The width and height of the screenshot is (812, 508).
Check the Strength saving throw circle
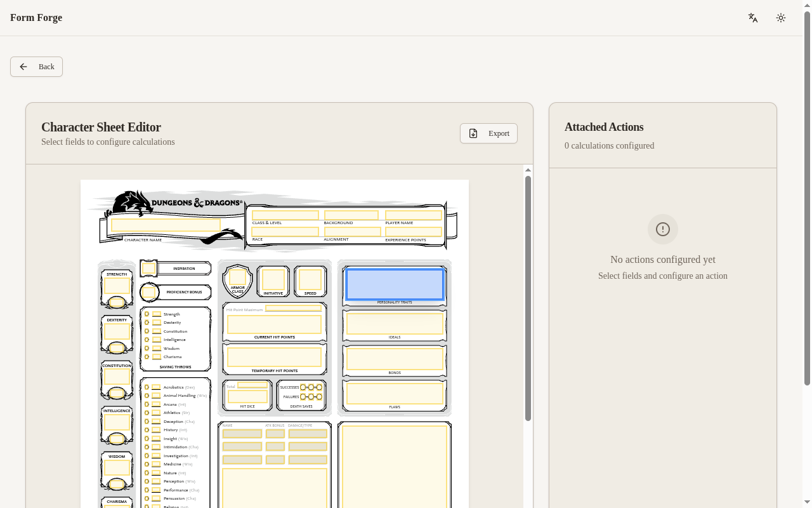(147, 314)
